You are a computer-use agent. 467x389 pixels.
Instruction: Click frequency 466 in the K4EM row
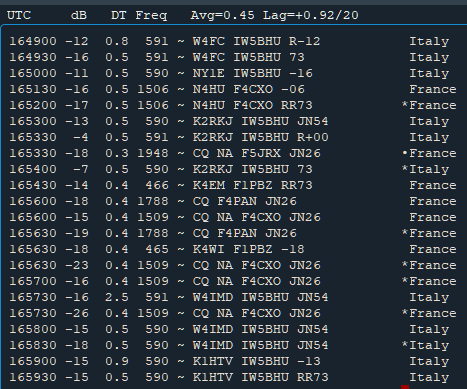click(157, 185)
